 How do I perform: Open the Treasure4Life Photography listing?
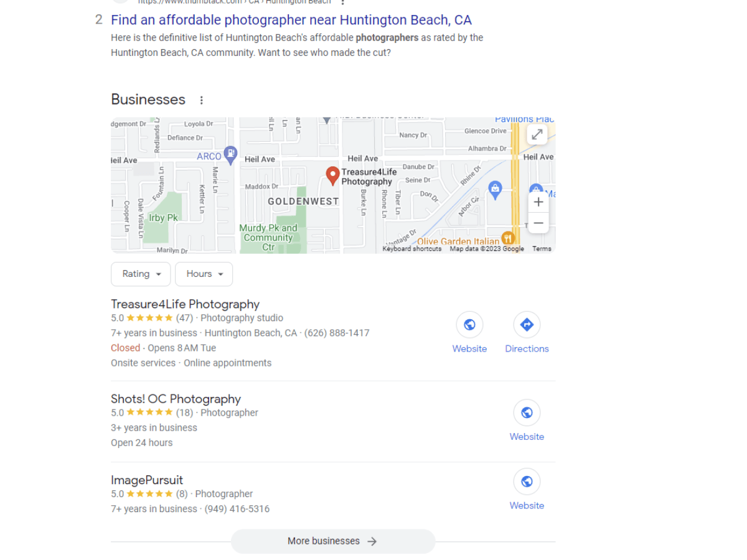[x=185, y=304]
